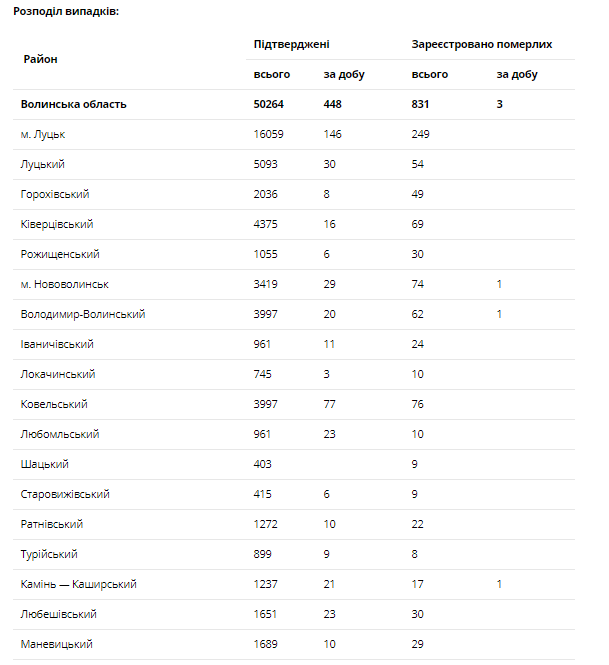Click the 'м. Нововолинськ' row label
Image resolution: width=609 pixels, height=665 pixels.
point(64,284)
